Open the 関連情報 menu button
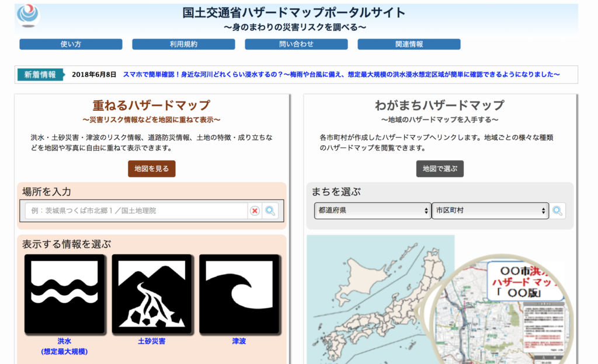This screenshot has width=598, height=364. [409, 44]
